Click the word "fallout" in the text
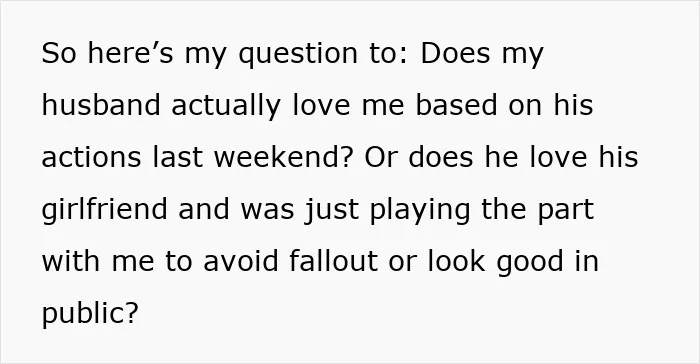The height and width of the screenshot is (364, 700). (x=333, y=261)
